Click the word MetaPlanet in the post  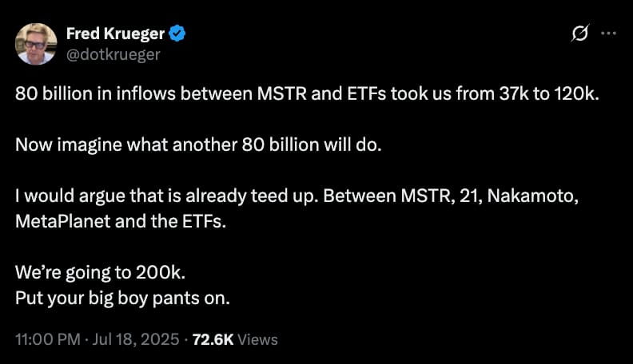pos(62,221)
